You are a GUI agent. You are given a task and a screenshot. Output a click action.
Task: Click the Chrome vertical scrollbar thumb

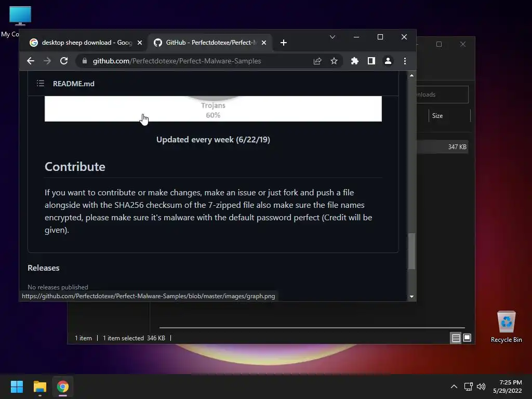[411, 251]
